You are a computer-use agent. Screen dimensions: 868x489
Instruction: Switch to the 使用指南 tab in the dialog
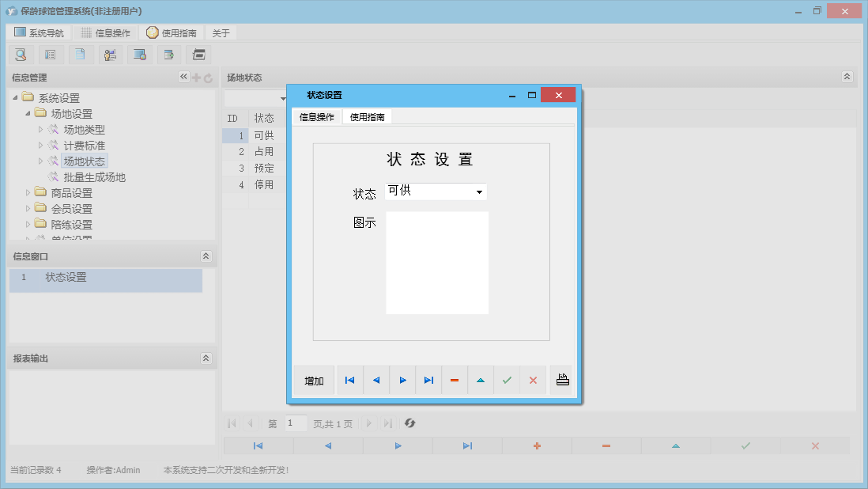tap(369, 116)
